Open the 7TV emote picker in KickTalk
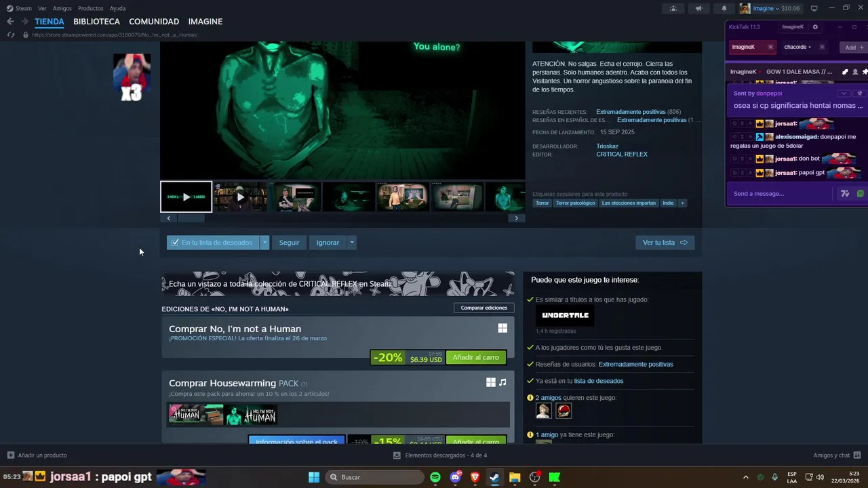 tap(844, 194)
